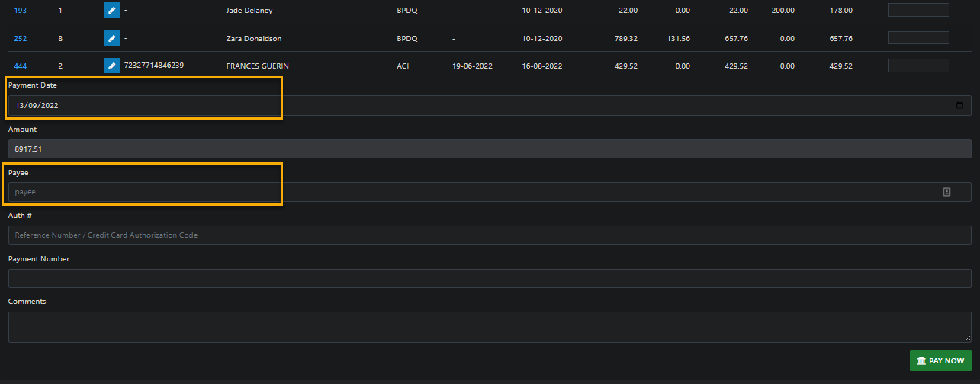This screenshot has width=980, height=384.
Task: Select number 72327714846239 in Frances Guerin's row
Action: click(x=153, y=66)
